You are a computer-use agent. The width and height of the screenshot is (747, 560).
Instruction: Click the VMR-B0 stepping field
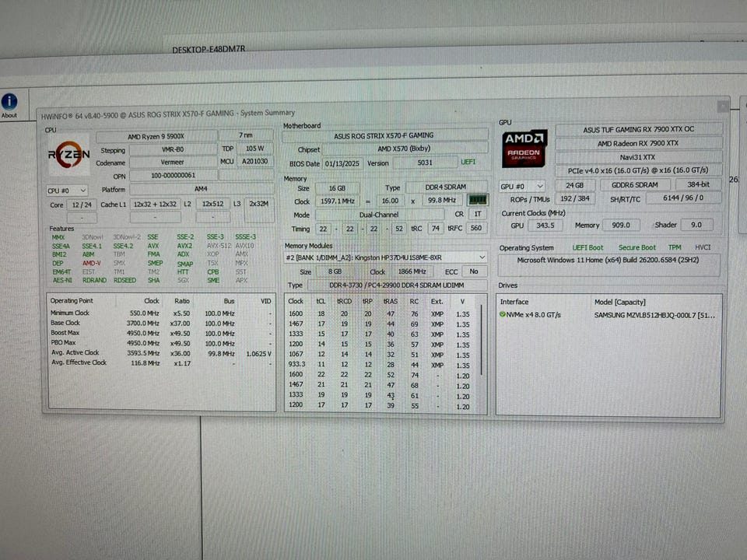(x=173, y=149)
